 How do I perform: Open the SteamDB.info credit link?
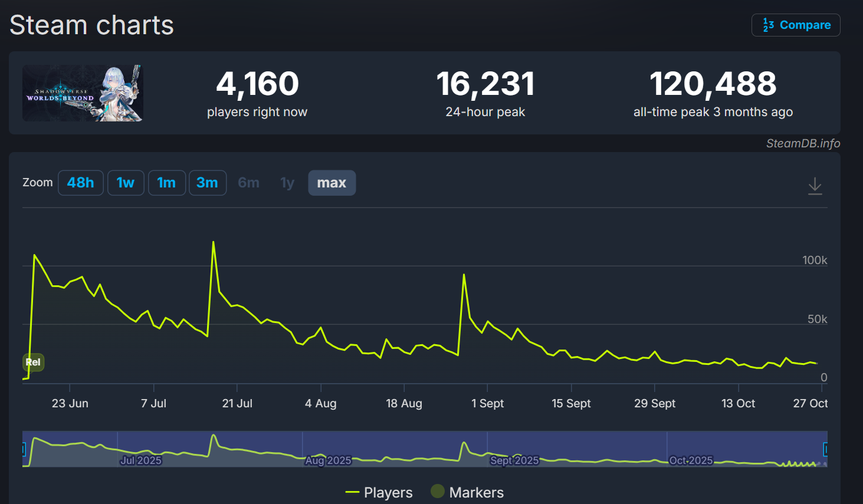click(803, 143)
